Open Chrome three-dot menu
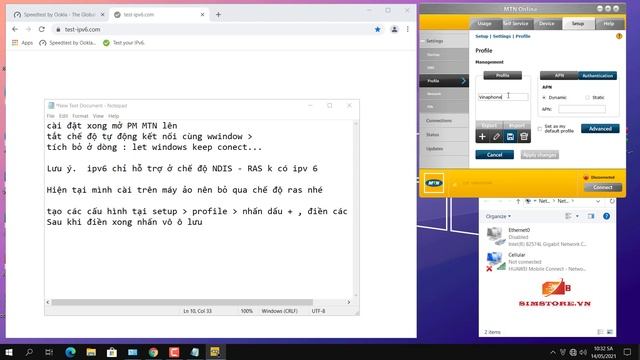The height and width of the screenshot is (360, 640). pyautogui.click(x=407, y=29)
